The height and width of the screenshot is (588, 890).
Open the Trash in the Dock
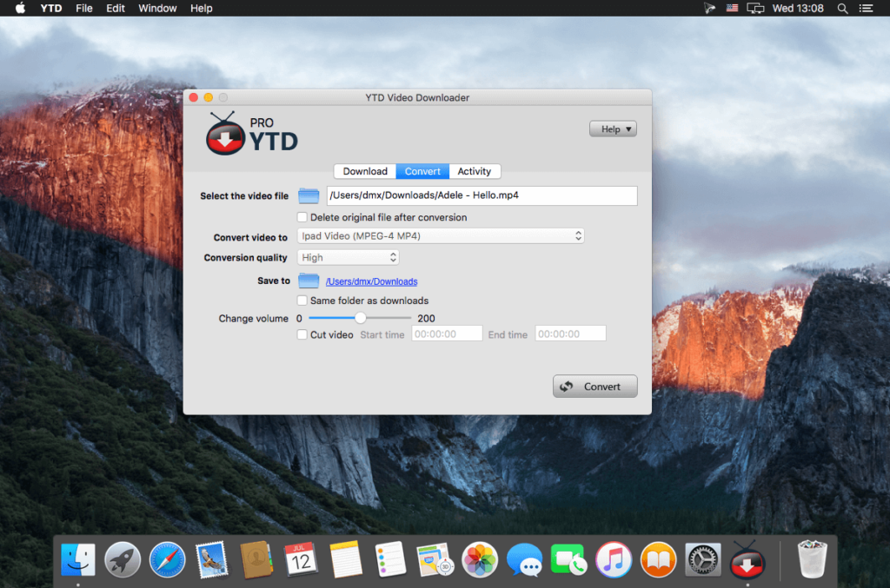tap(811, 559)
